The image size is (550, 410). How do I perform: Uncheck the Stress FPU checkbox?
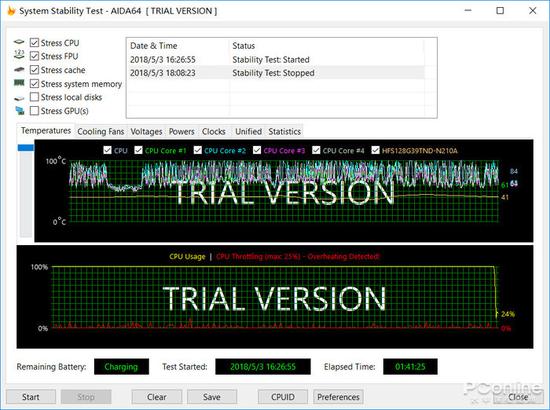[x=34, y=56]
